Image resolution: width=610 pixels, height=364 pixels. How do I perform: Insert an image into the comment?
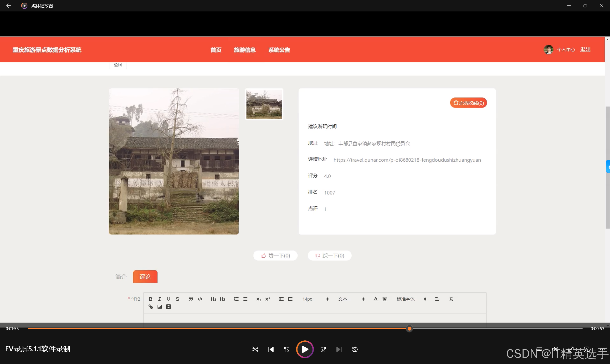[159, 307]
